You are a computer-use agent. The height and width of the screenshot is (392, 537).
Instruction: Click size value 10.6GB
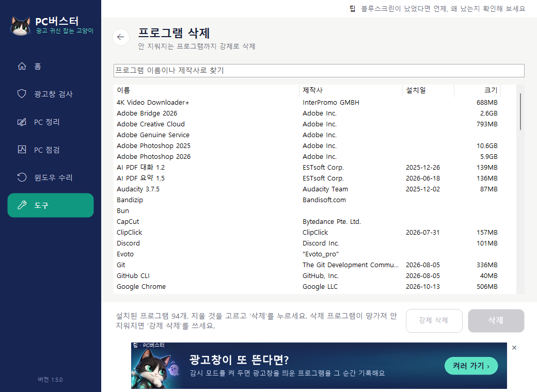tap(487, 146)
